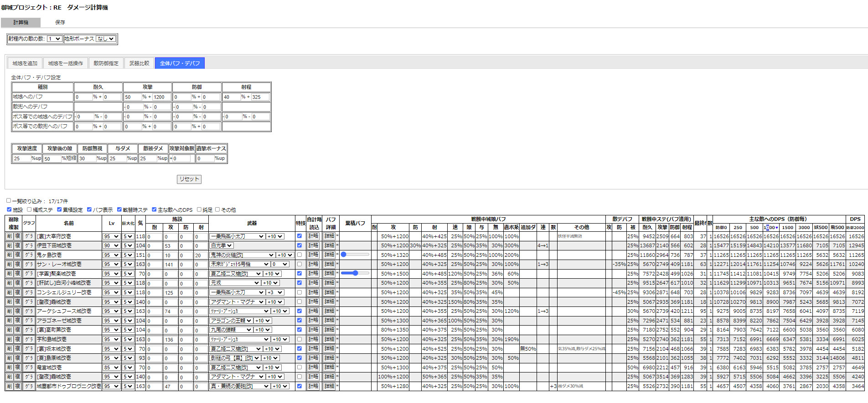Duplicate the 伊豆下田城改壱 row with 複
This screenshot has width=868, height=403.
18,246
